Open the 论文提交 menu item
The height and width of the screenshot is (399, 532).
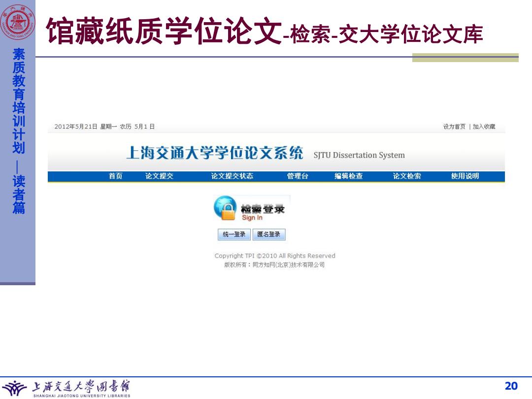pyautogui.click(x=159, y=176)
